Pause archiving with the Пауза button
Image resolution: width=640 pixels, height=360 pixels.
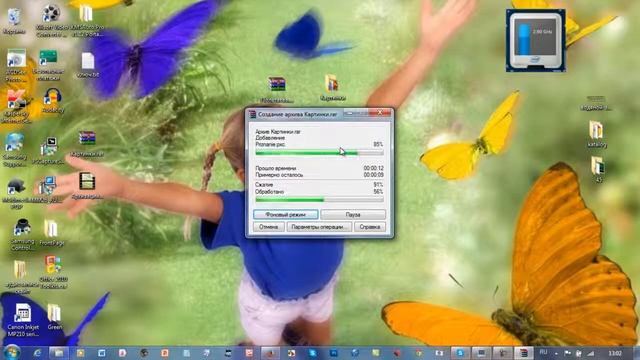[353, 214]
